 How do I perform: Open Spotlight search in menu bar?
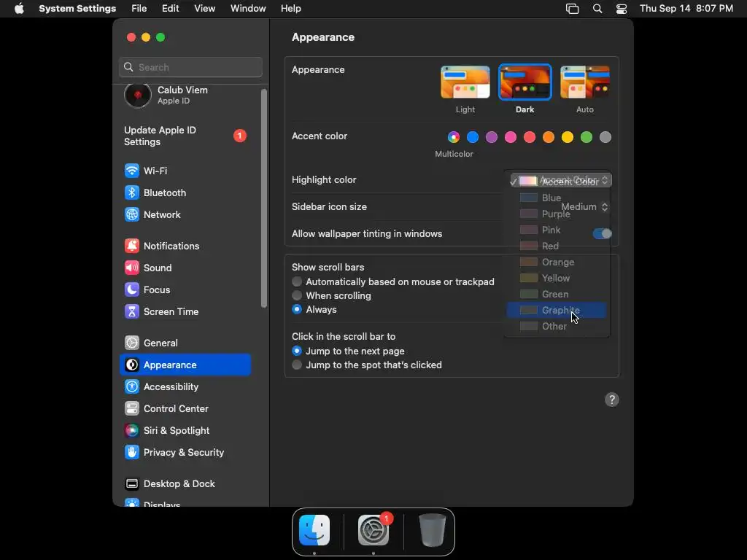pyautogui.click(x=597, y=9)
